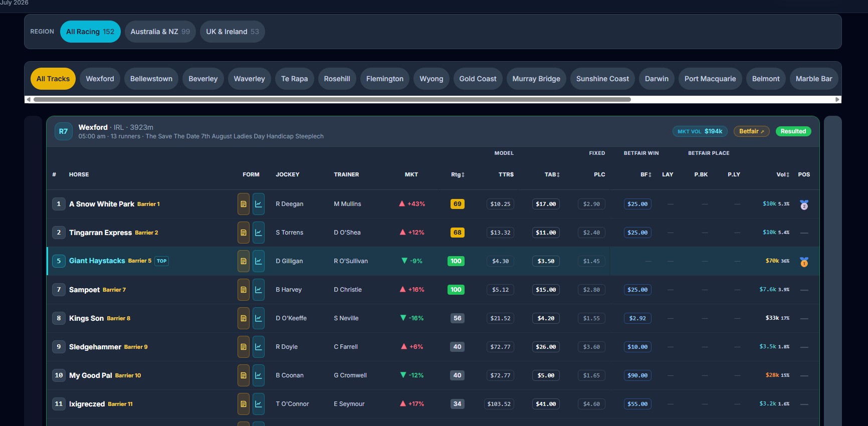The height and width of the screenshot is (426, 868).
Task: Switch to the Wyong track
Action: pos(431,79)
